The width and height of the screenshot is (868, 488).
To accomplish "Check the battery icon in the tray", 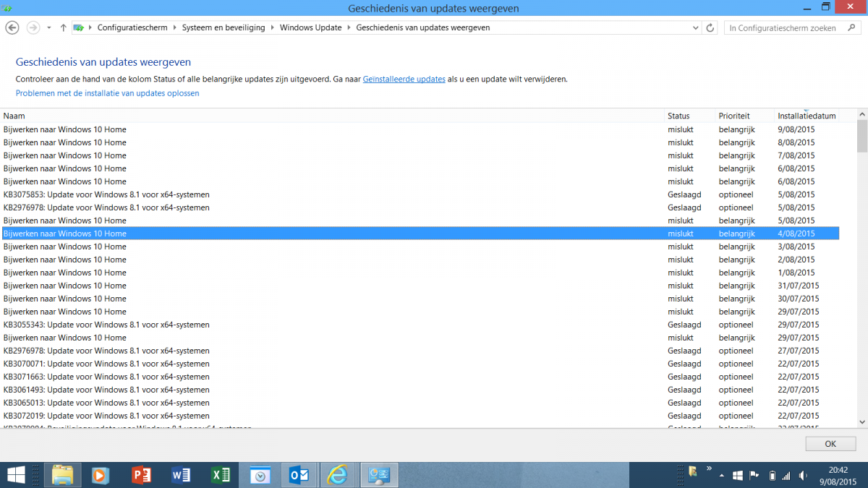I will tap(772, 476).
